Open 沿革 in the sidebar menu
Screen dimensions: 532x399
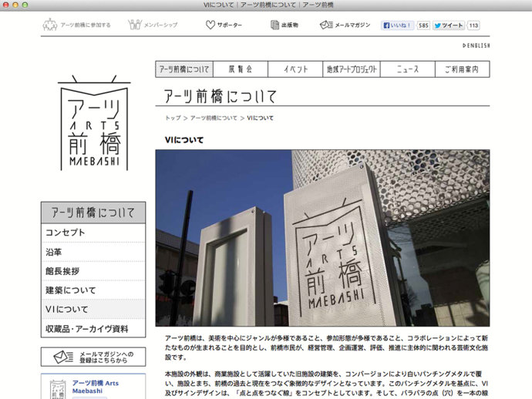tap(93, 252)
